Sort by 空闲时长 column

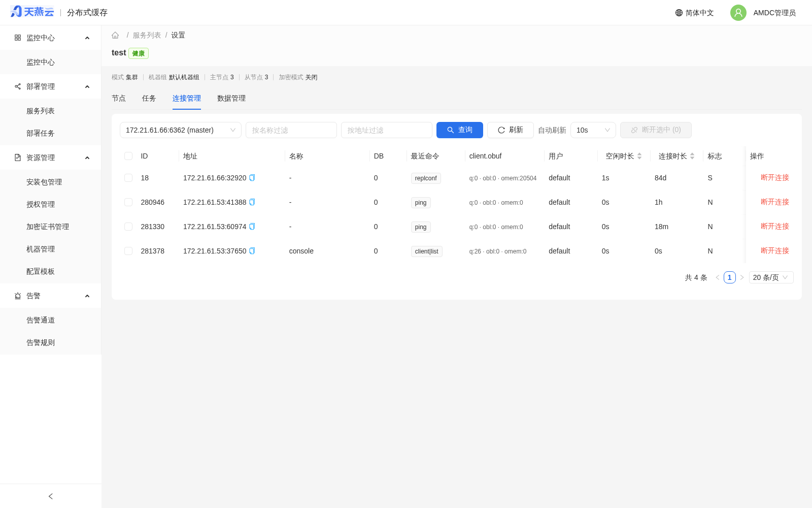point(639,156)
